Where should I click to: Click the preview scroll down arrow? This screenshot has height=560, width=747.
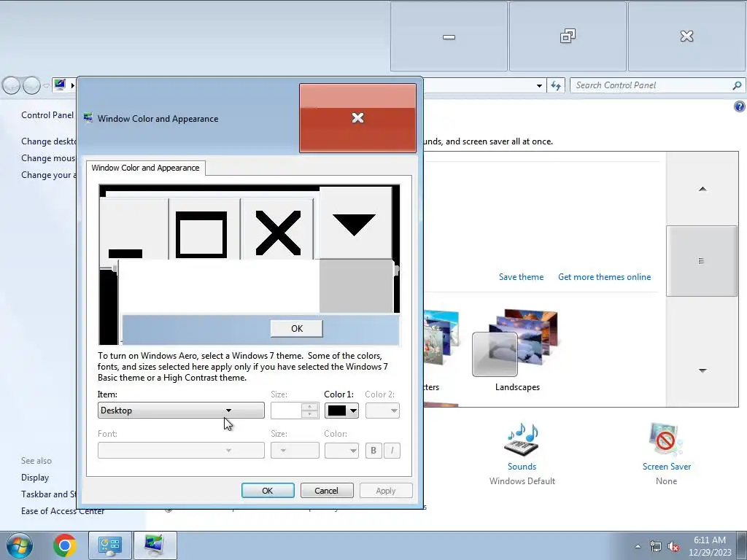355,223
